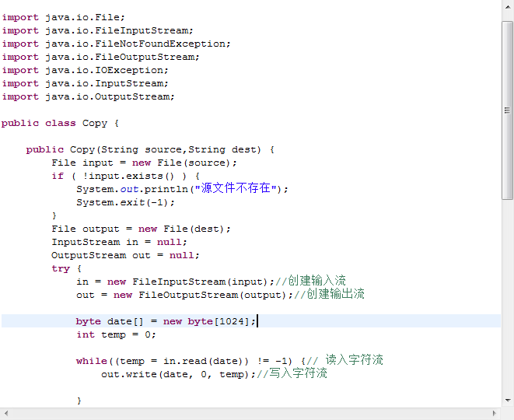Viewport: 514px width, 420px height.
Task: Click line 'import java.io.File;'
Action: (63, 17)
